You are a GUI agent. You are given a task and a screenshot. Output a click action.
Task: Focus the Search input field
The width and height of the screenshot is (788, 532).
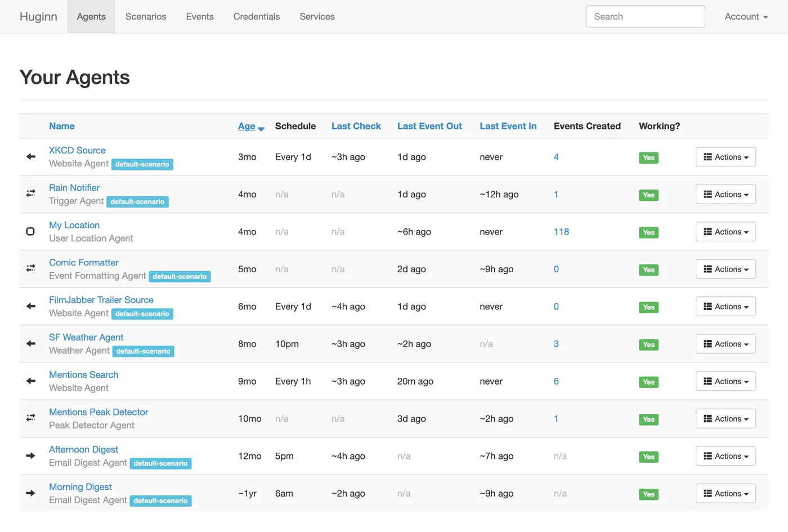pyautogui.click(x=645, y=16)
